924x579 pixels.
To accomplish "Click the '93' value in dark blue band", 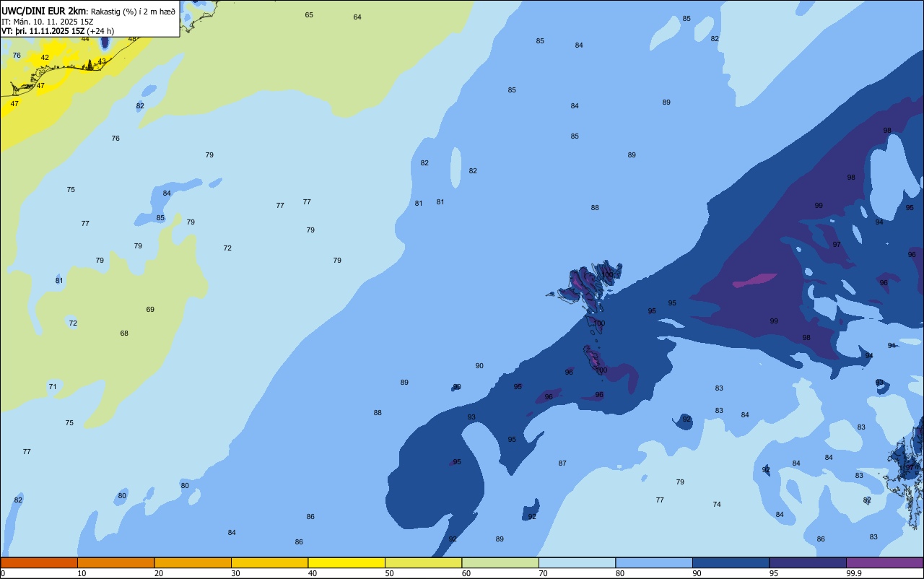I will 471,417.
